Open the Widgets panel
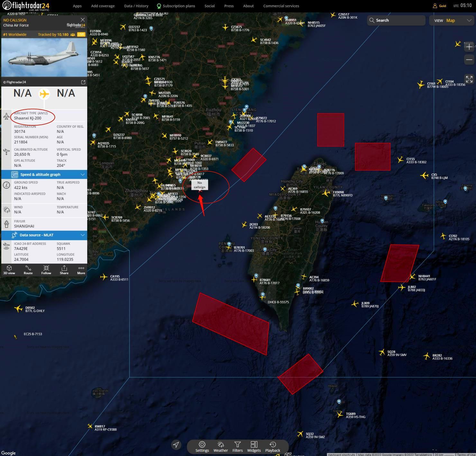This screenshot has width=476, height=456. click(254, 447)
